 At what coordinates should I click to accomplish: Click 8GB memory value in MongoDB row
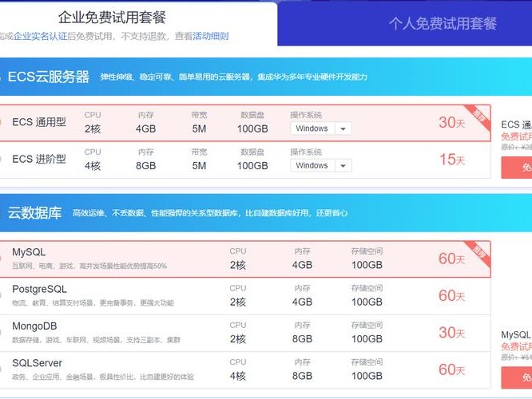pyautogui.click(x=302, y=339)
